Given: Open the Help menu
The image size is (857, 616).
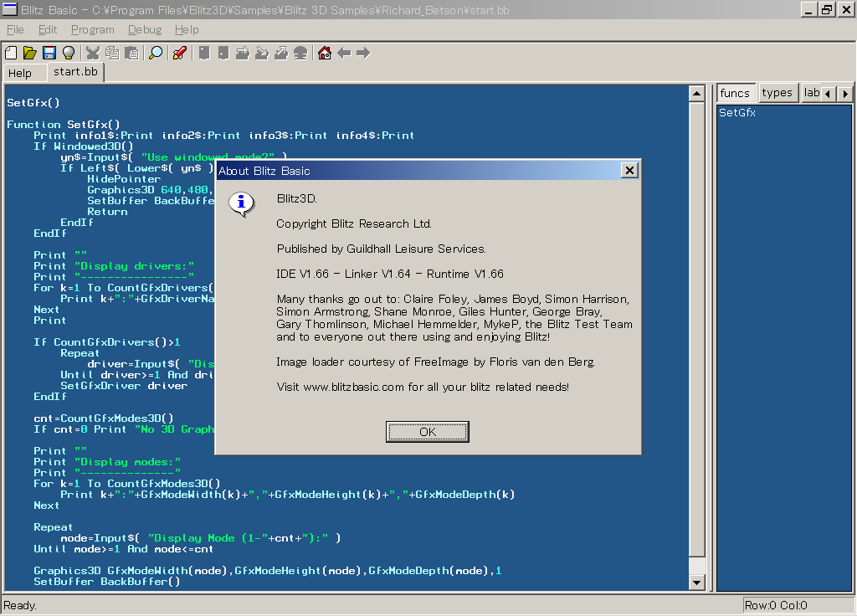Looking at the screenshot, I should point(187,29).
